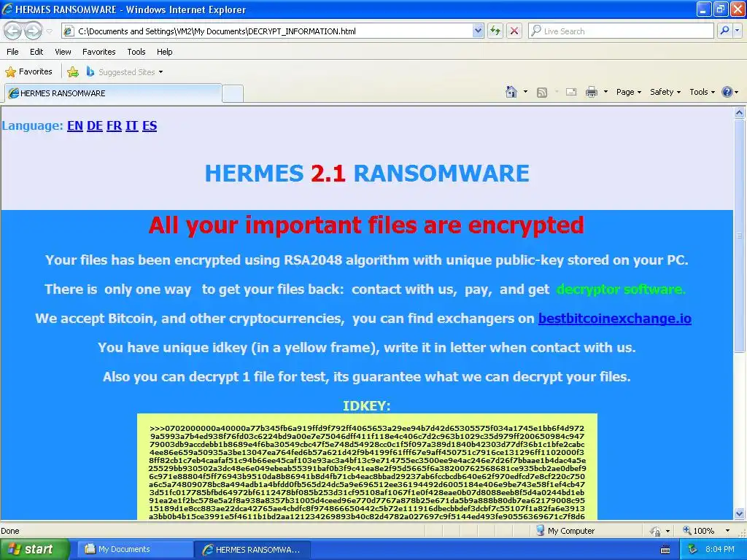Open the Edit menu
This screenshot has width=747, height=560.
[x=36, y=52]
